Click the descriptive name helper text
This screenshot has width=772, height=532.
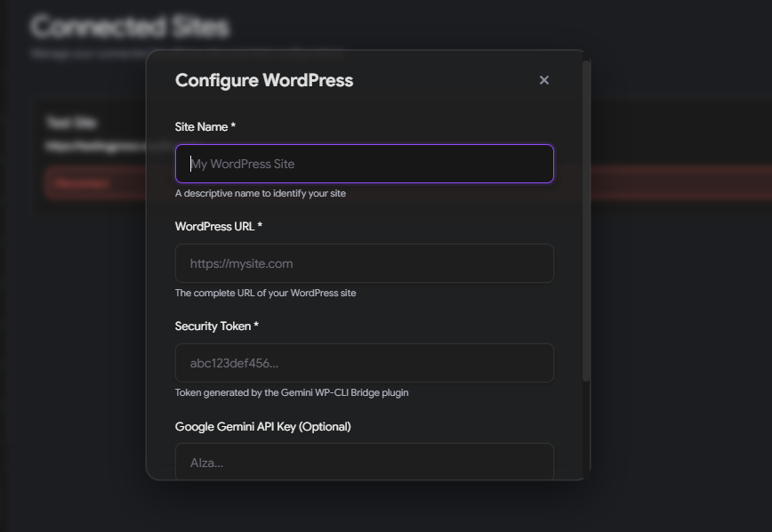tap(261, 194)
